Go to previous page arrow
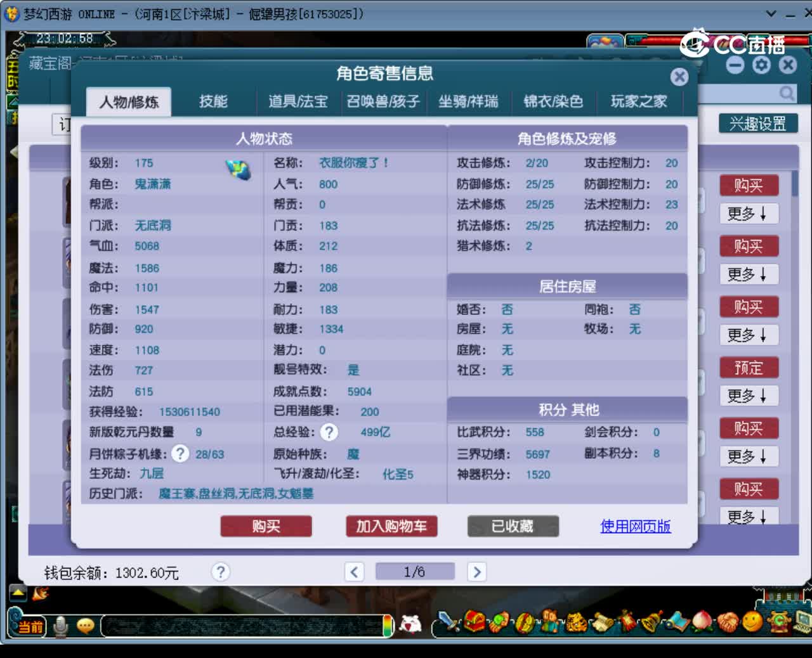 point(355,572)
